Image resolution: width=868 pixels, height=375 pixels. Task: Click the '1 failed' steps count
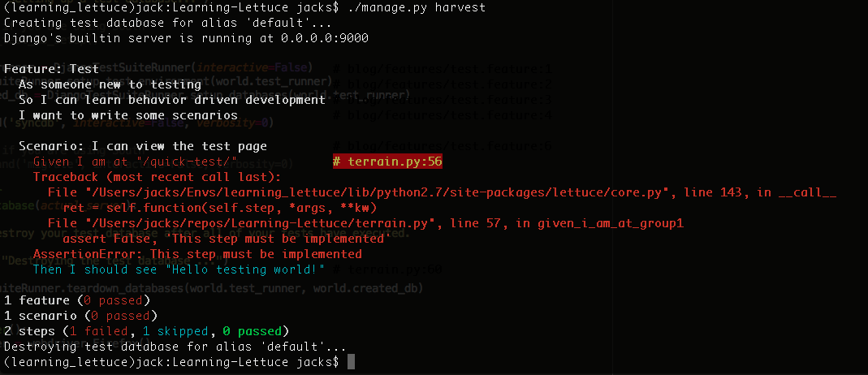point(99,331)
